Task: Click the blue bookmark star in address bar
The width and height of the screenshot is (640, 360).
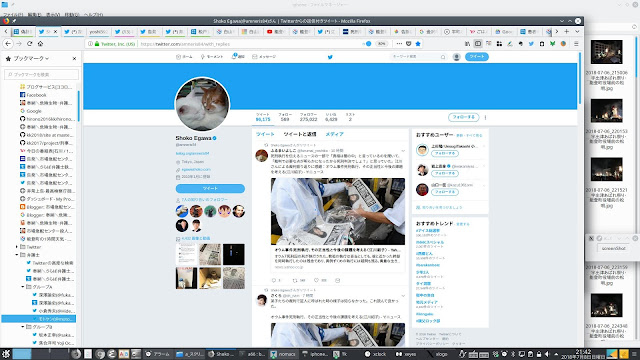Action: pos(418,44)
